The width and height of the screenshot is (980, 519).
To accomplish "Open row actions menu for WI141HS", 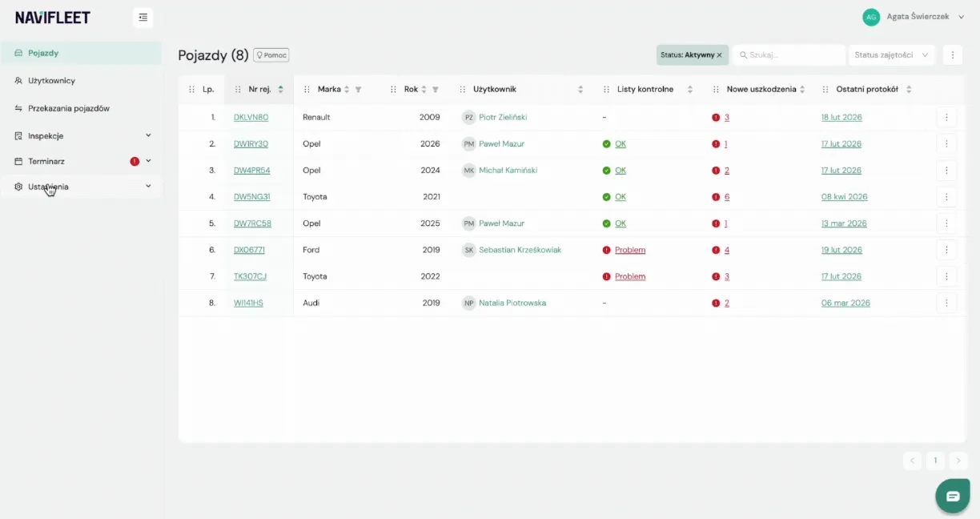I will click(946, 303).
